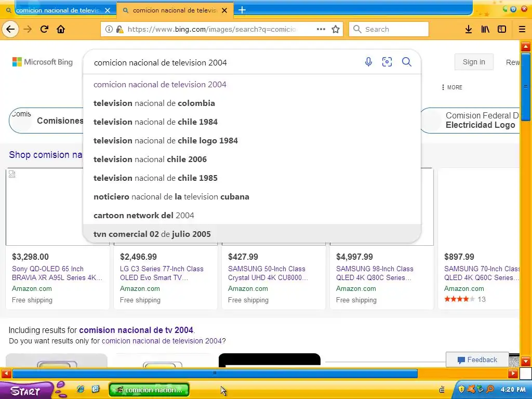Choose suggestion comicion nacional de television 2004
Image resolution: width=532 pixels, height=399 pixels.
(x=252, y=85)
